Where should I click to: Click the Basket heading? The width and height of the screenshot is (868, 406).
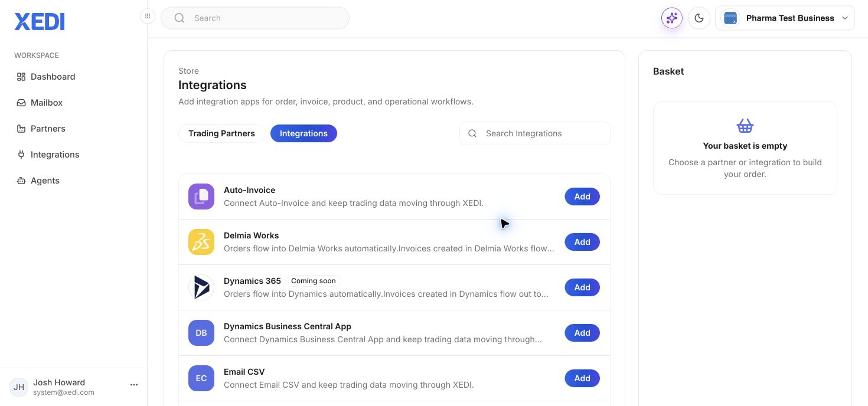tap(668, 71)
